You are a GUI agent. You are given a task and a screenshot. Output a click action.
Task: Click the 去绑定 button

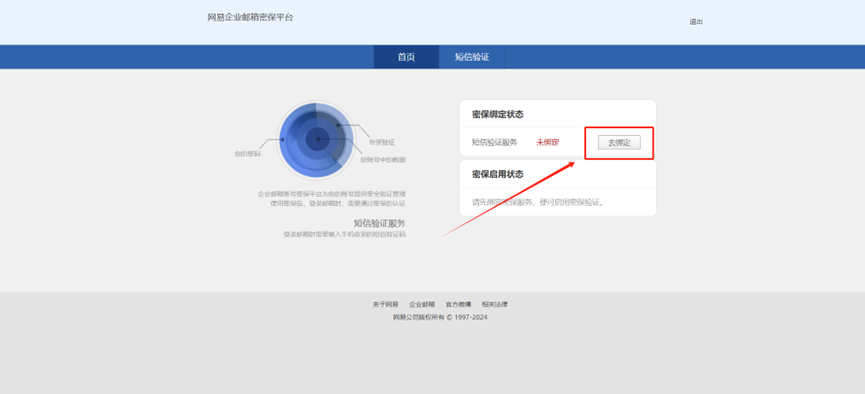pos(619,142)
